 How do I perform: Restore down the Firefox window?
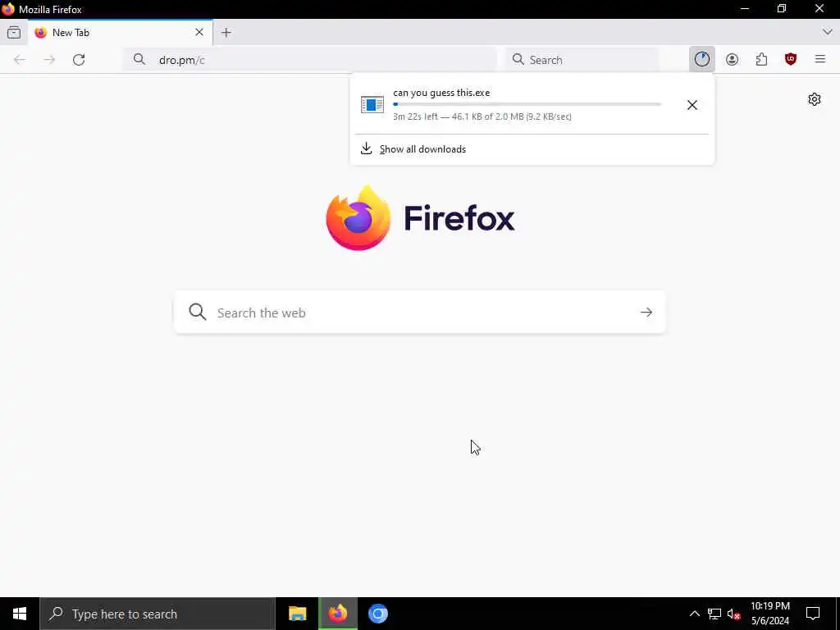coord(782,9)
